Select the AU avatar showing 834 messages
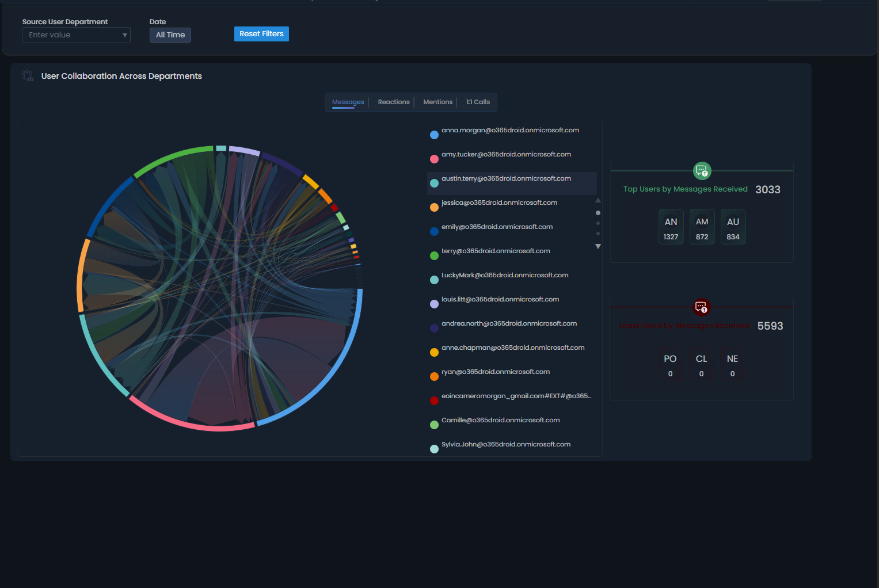The height and width of the screenshot is (588, 879). coord(733,226)
